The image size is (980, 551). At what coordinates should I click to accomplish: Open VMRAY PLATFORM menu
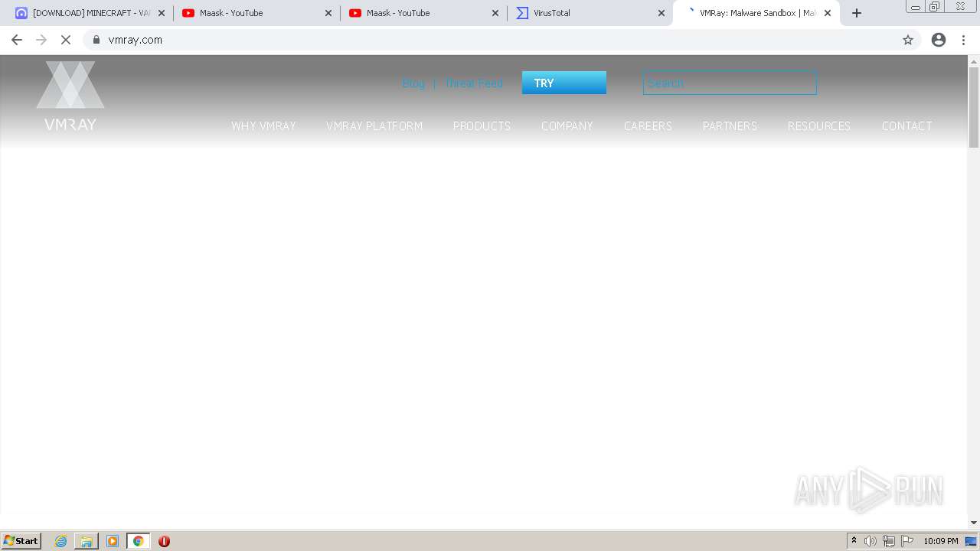[x=374, y=126]
